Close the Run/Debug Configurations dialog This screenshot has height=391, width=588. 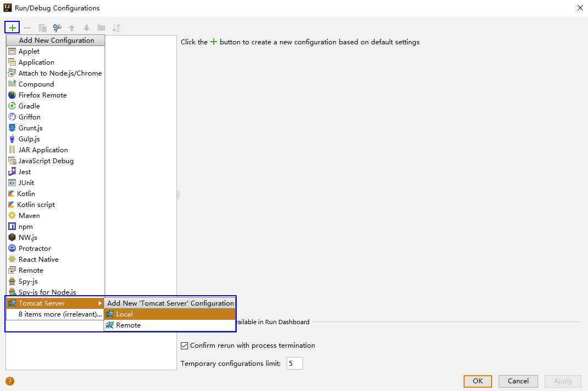tap(580, 8)
